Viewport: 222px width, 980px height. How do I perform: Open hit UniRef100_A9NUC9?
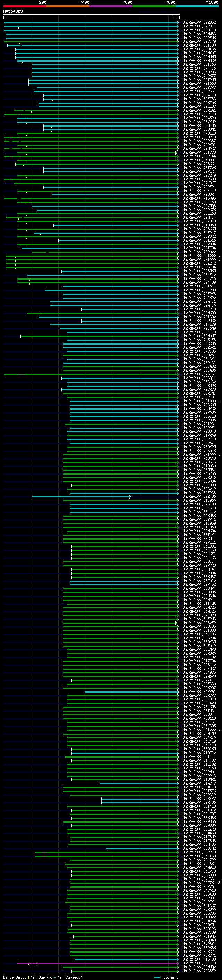pyautogui.click(x=199, y=60)
